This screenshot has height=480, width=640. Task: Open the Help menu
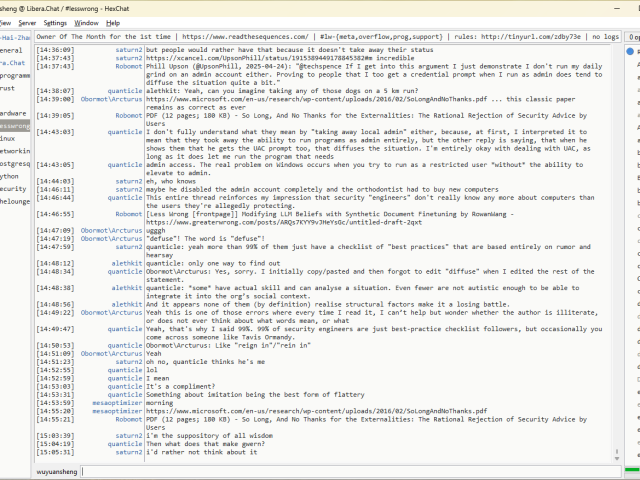tap(113, 22)
